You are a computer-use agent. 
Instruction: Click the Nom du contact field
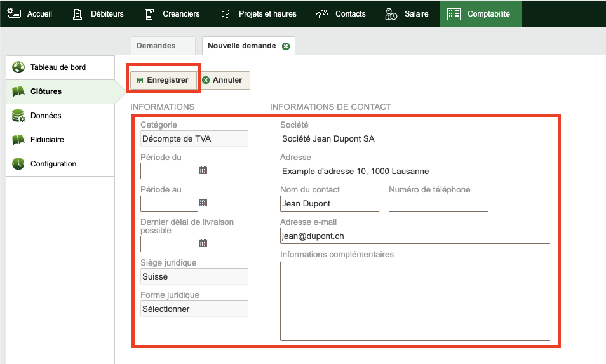point(329,204)
